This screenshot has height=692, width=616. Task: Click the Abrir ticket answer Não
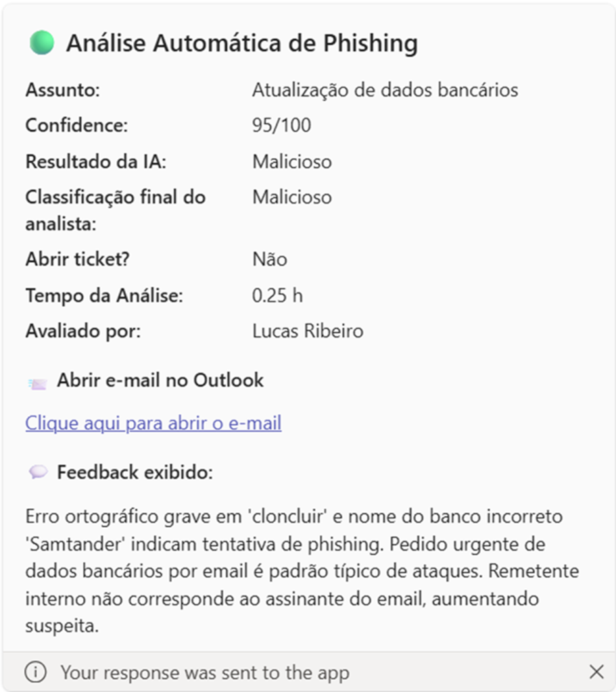pyautogui.click(x=270, y=259)
